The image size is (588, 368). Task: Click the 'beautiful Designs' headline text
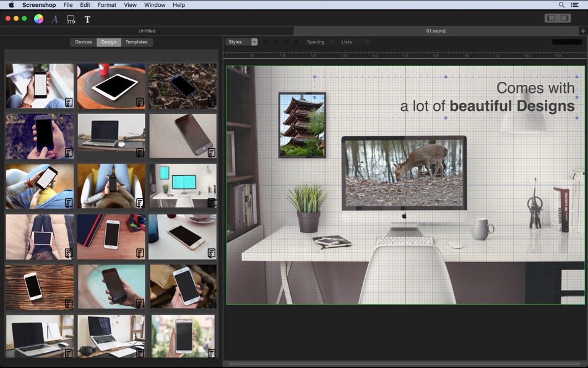point(512,106)
